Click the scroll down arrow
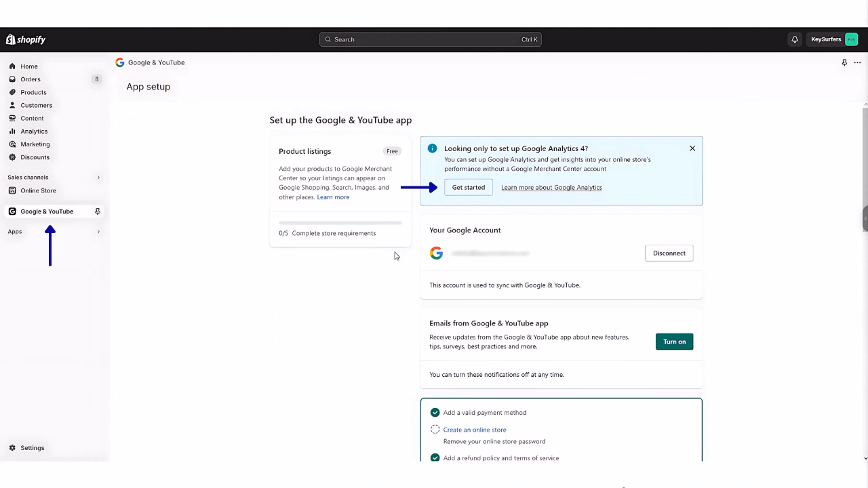Image resolution: width=868 pixels, height=488 pixels. pos(865,458)
